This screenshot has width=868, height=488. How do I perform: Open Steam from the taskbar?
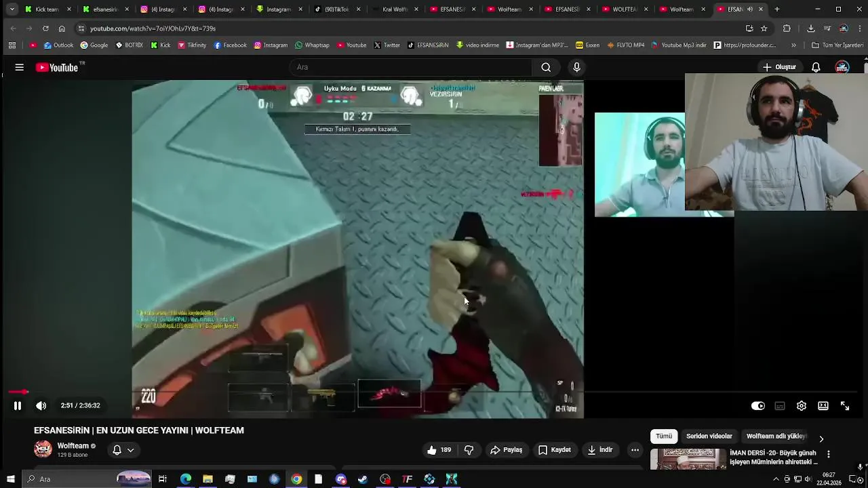363,479
